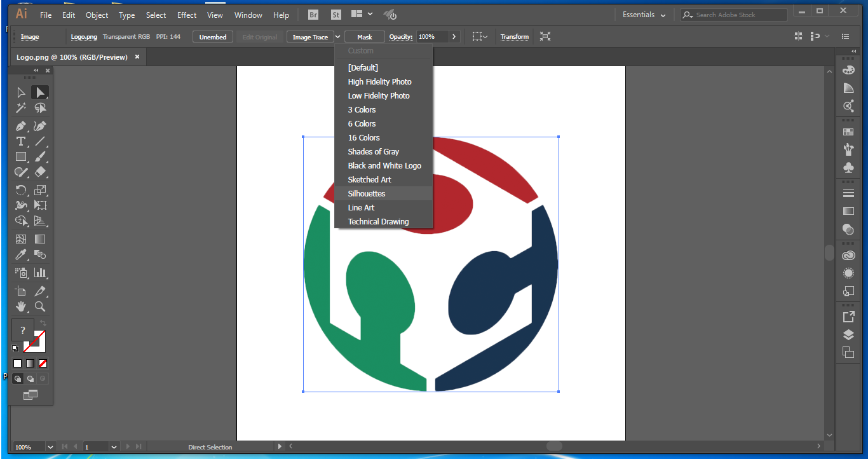Select the Blend tool
The width and height of the screenshot is (868, 459).
(x=40, y=254)
